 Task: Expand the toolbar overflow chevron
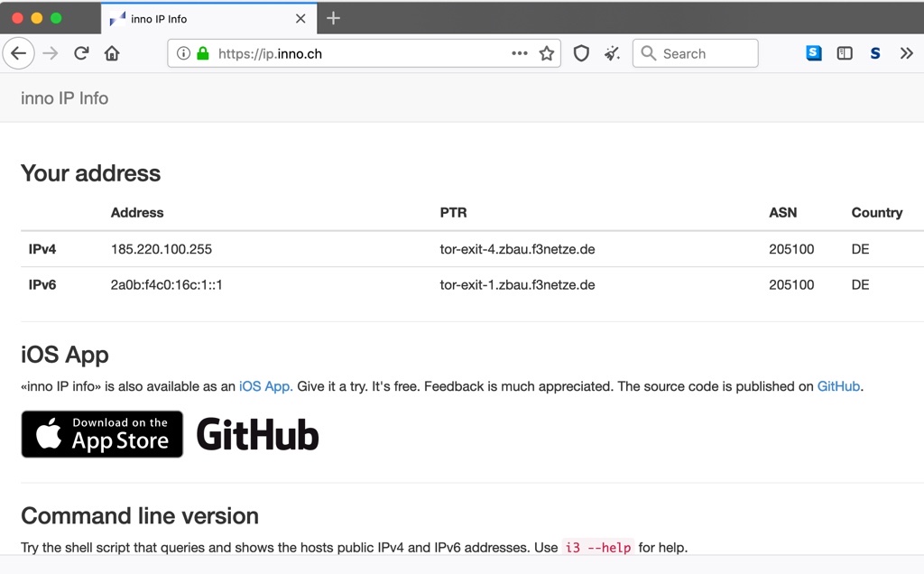click(x=906, y=53)
